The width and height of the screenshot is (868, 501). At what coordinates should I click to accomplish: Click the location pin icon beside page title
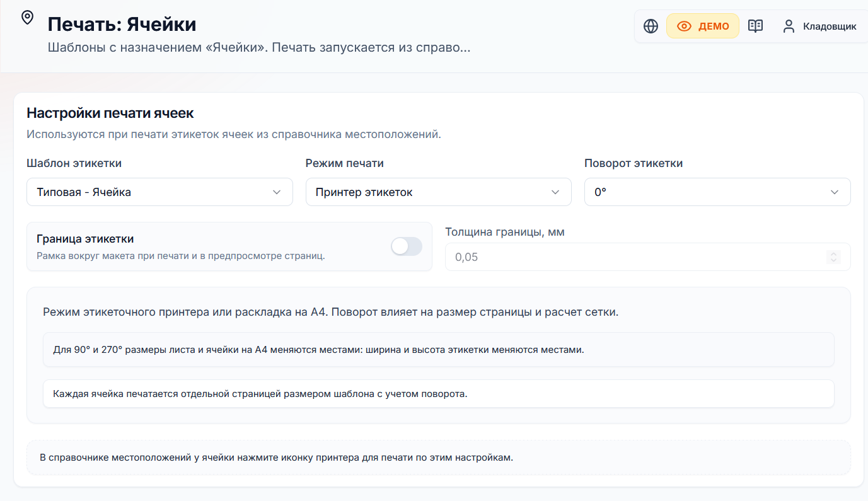click(x=27, y=18)
